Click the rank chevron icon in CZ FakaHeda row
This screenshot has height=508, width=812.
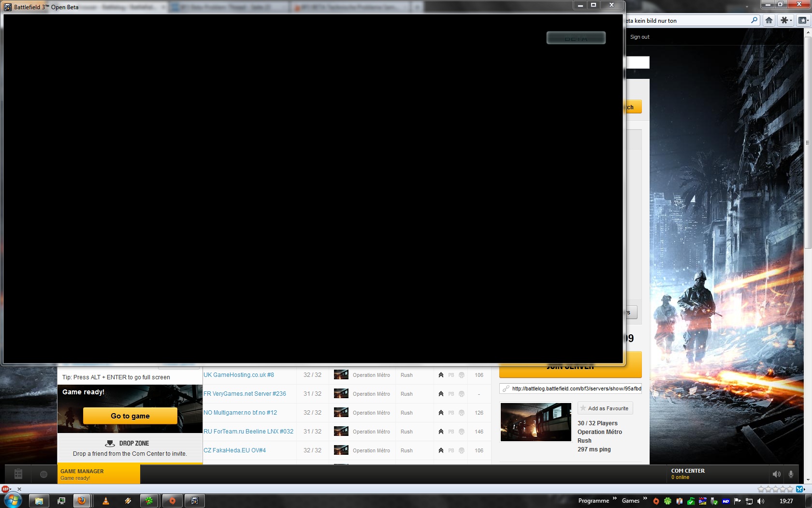(441, 450)
